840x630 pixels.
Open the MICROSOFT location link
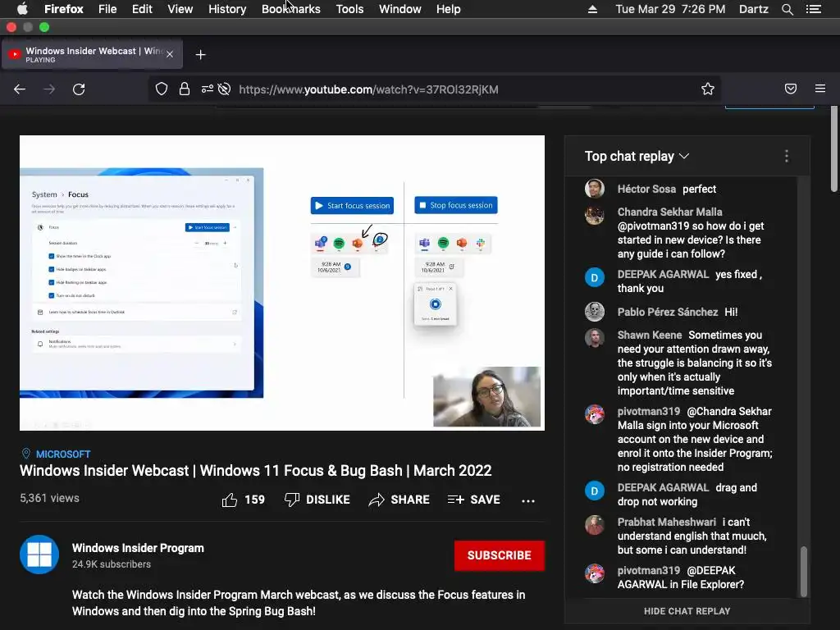[x=62, y=454]
